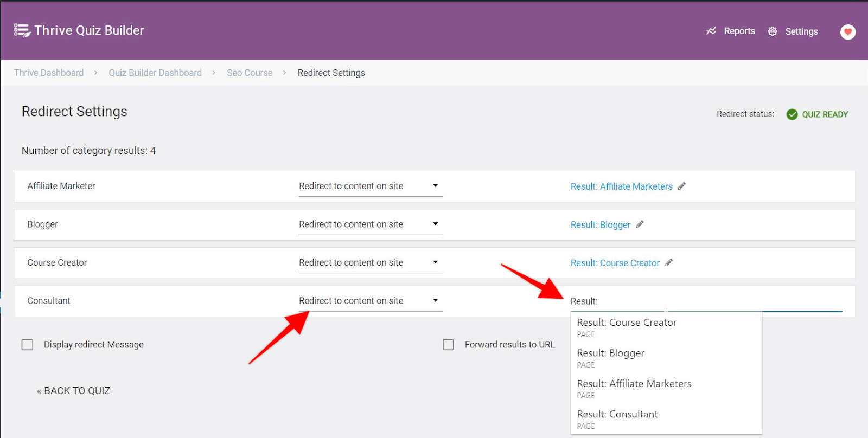The width and height of the screenshot is (868, 438).
Task: Edit the Blogger result pencil icon
Action: (x=640, y=224)
